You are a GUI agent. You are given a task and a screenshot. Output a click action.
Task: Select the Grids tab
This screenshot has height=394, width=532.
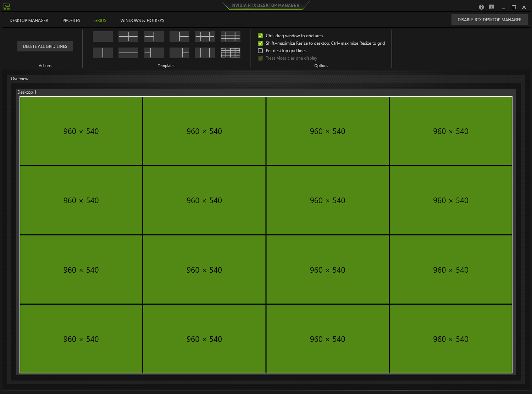(100, 21)
